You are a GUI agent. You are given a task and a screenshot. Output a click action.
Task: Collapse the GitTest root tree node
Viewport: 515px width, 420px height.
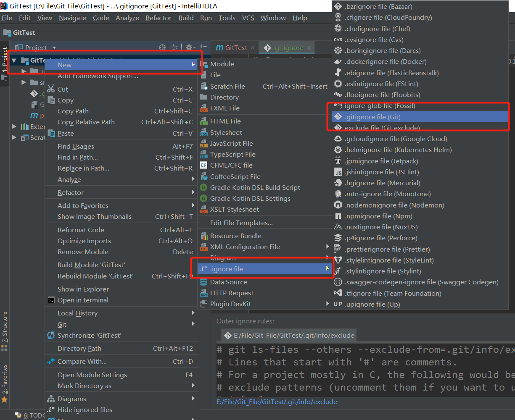(14, 60)
